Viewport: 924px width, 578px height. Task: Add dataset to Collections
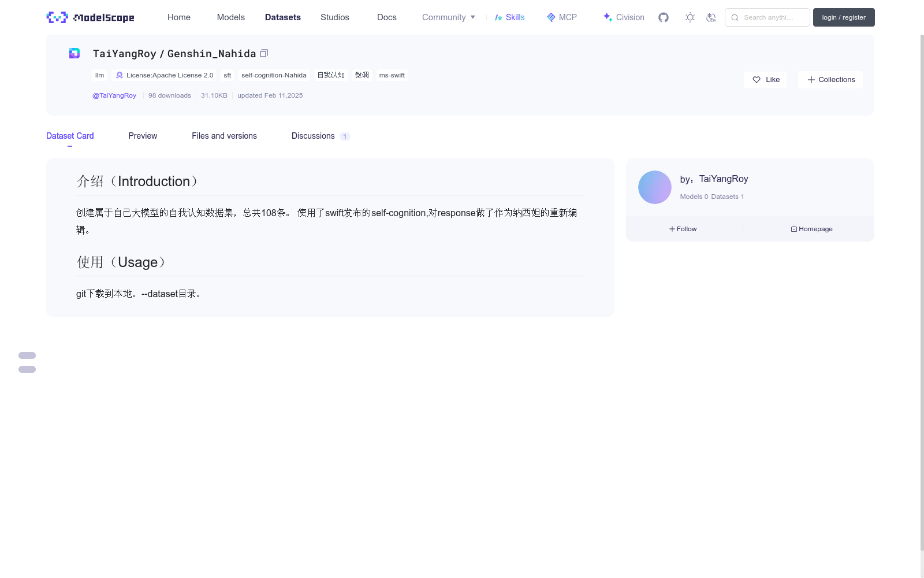click(830, 80)
